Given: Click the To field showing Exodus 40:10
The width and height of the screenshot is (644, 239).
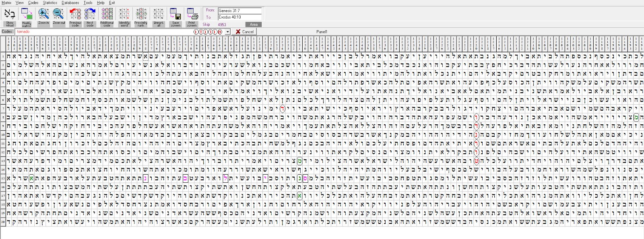Looking at the screenshot, I should point(239,17).
